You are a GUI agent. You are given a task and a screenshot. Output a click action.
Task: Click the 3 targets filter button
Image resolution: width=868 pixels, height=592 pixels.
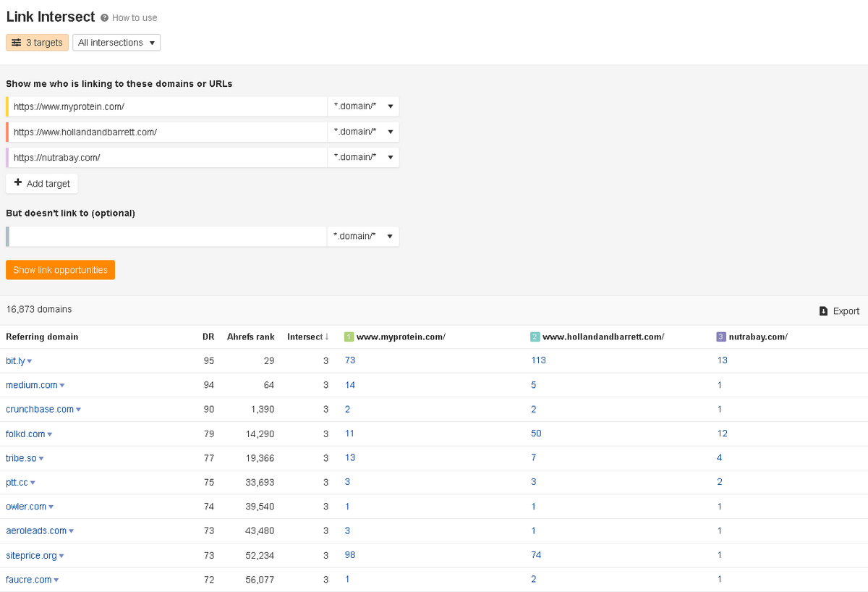(37, 43)
